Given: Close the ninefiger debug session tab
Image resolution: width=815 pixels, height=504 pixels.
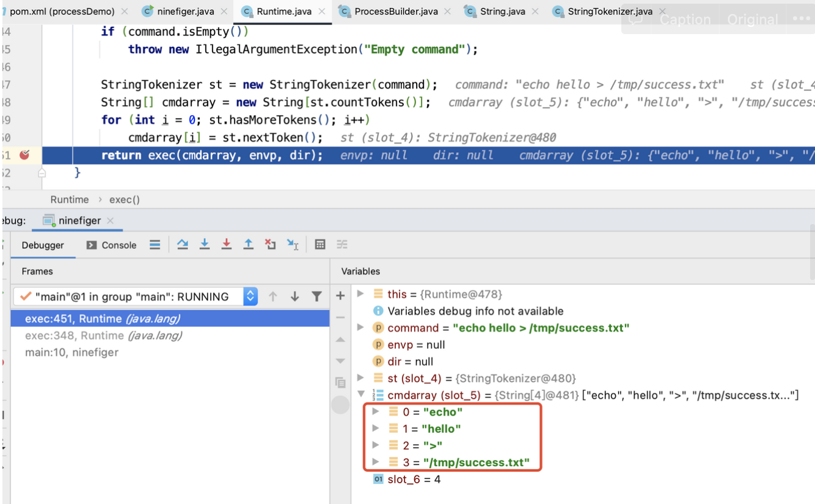Looking at the screenshot, I should tap(110, 220).
